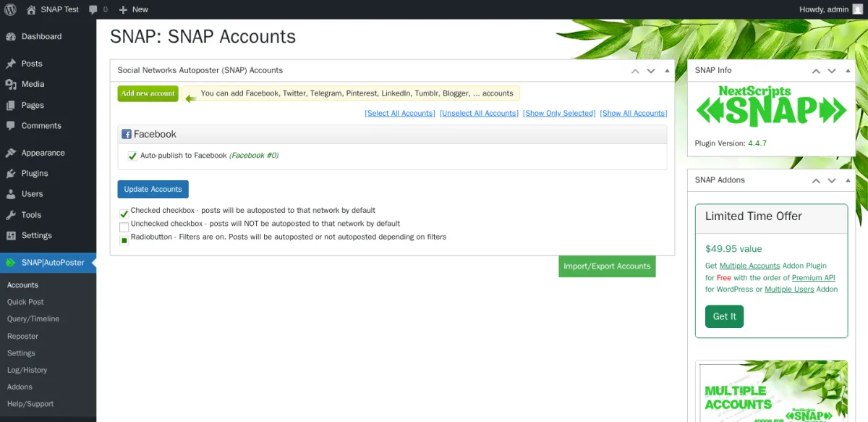Click Unselect All Accounts link
This screenshot has height=422, width=868.
479,114
